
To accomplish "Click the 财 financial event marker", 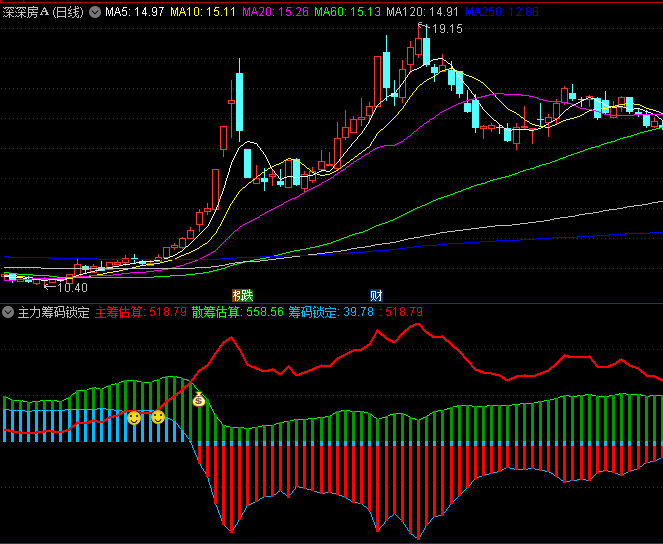I will tap(376, 295).
